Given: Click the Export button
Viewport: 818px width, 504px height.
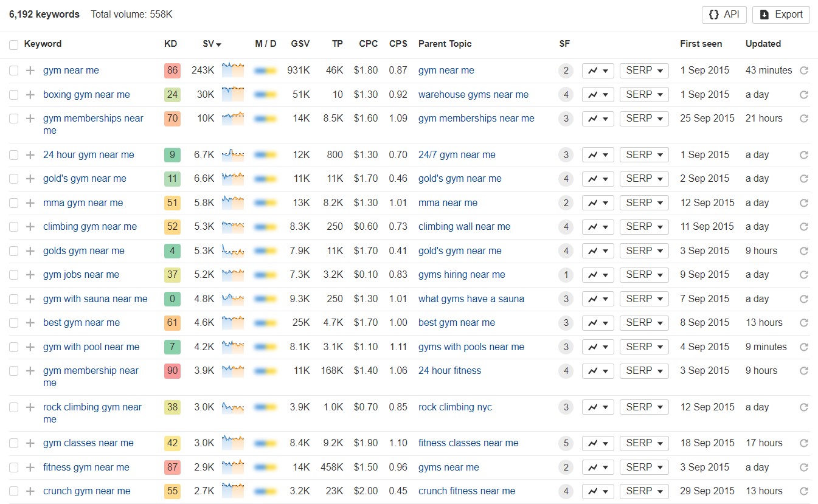Looking at the screenshot, I should [x=781, y=15].
